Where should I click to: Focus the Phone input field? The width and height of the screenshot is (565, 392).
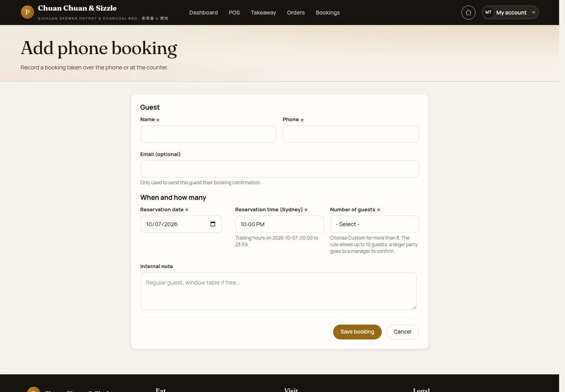(x=351, y=134)
